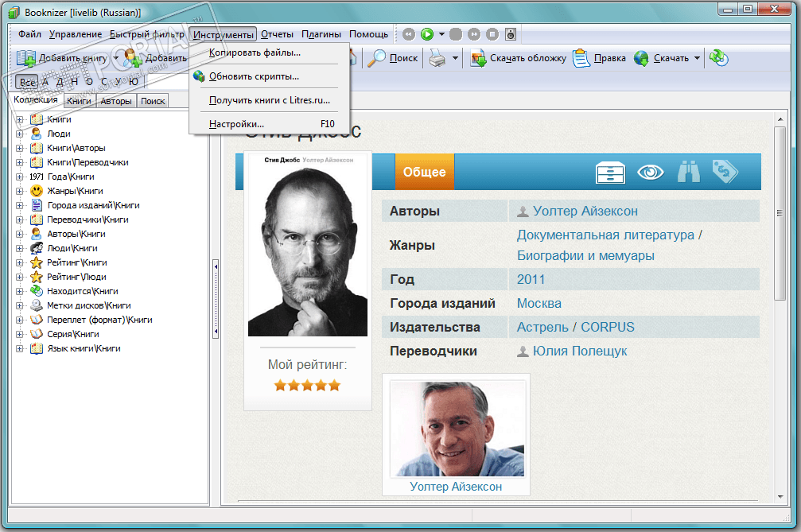Click the Add book icon
801x532 pixels.
point(25,58)
